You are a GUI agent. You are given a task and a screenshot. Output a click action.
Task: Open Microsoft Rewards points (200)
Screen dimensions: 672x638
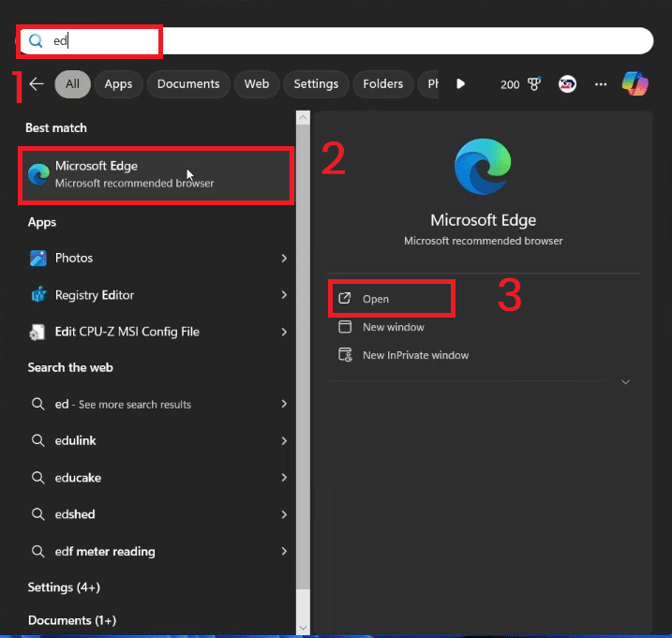tap(519, 84)
